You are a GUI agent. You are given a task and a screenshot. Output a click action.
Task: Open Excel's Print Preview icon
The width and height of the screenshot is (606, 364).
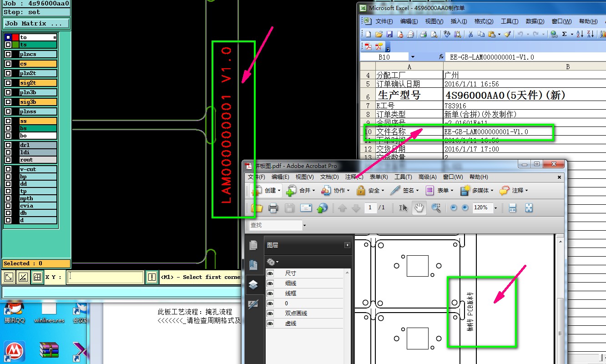(x=434, y=34)
